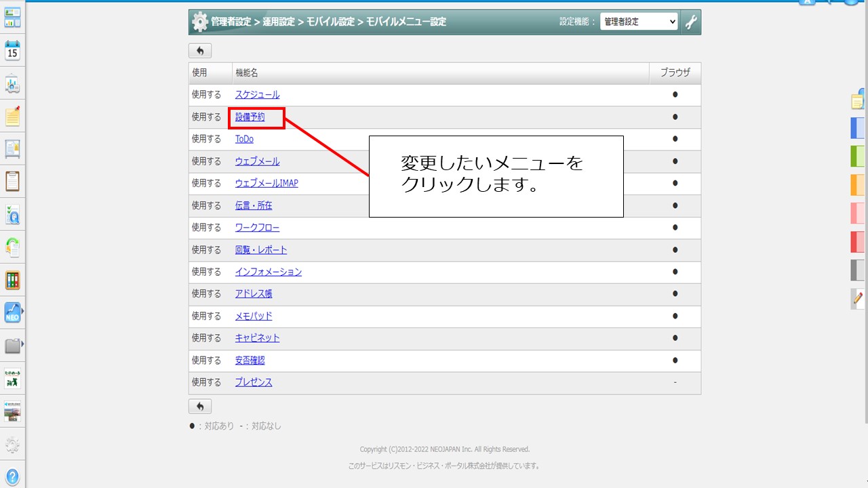Click the browser dot in スケジュール row
868x488 pixels.
[675, 95]
